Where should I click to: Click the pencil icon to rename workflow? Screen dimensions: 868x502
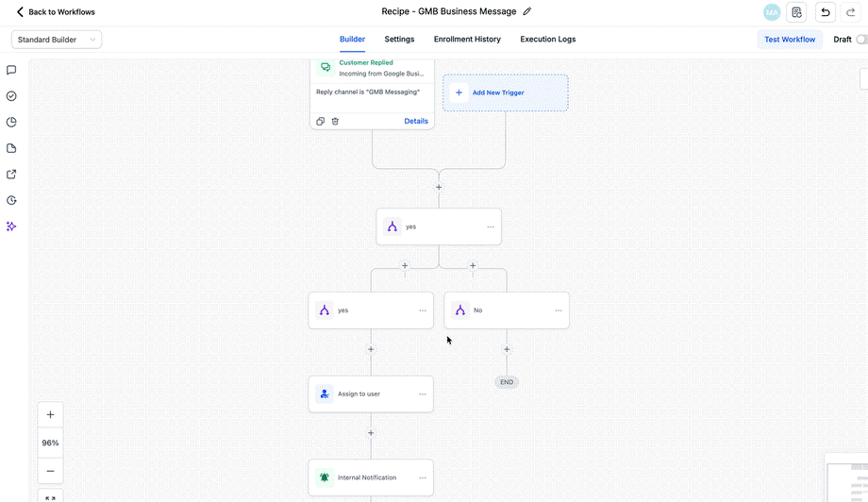click(527, 11)
